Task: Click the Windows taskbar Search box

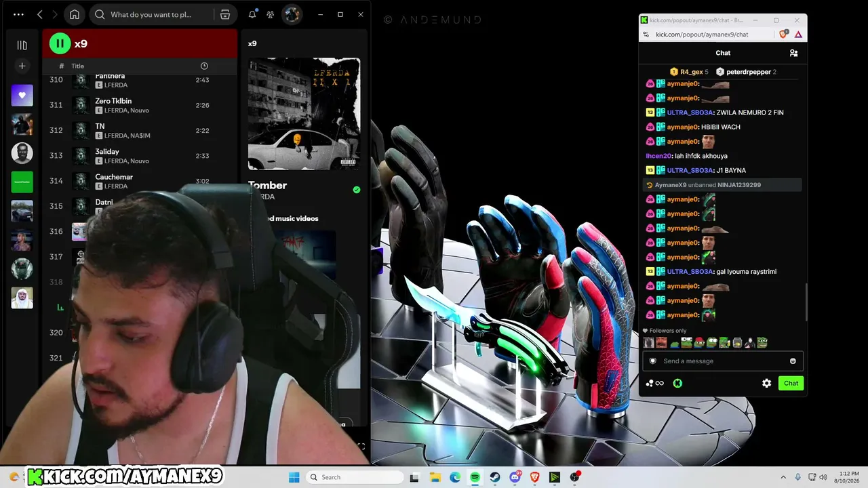Action: click(x=354, y=477)
